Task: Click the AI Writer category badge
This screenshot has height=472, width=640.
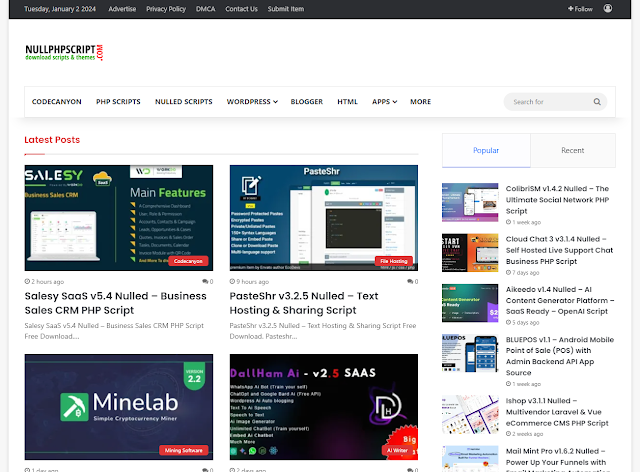Action: click(x=398, y=450)
